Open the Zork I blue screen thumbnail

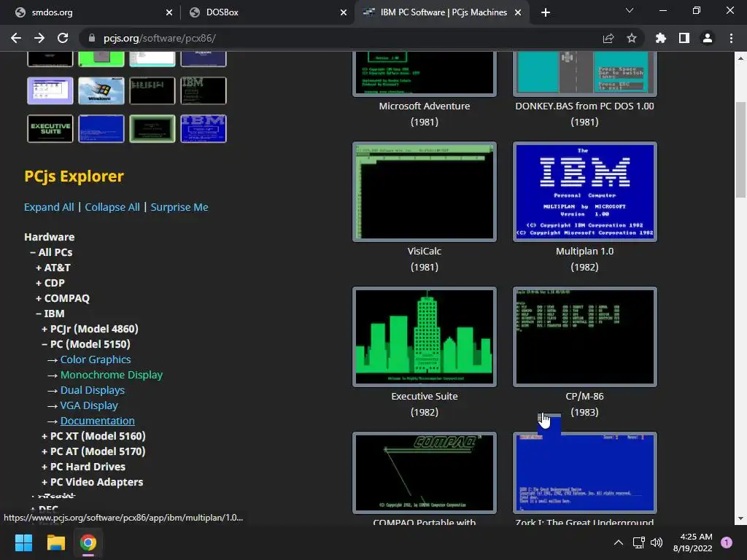point(584,472)
